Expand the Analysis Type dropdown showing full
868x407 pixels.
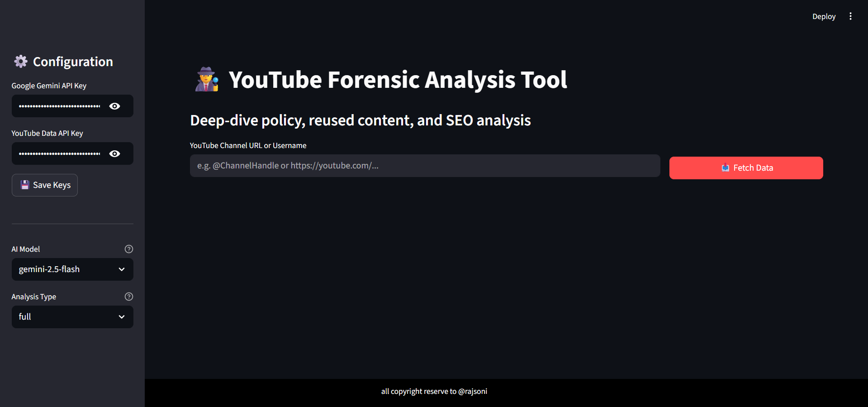coord(68,317)
